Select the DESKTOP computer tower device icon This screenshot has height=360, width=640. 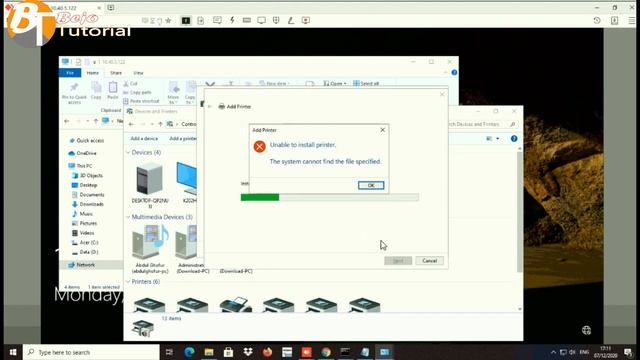pos(149,178)
